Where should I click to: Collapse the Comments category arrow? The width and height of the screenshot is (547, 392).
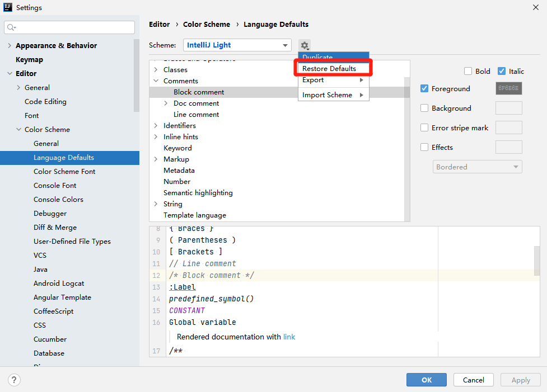tap(156, 81)
